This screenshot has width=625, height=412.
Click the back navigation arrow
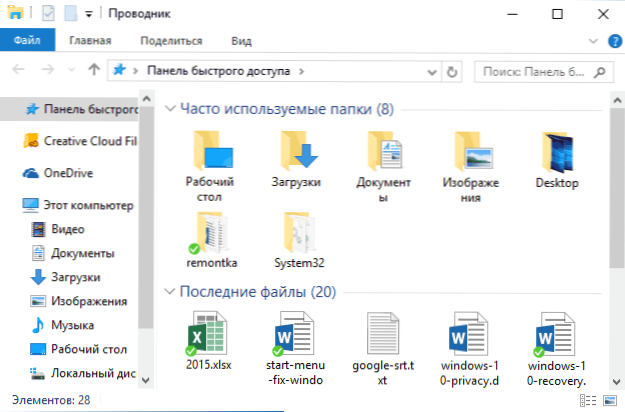18,70
